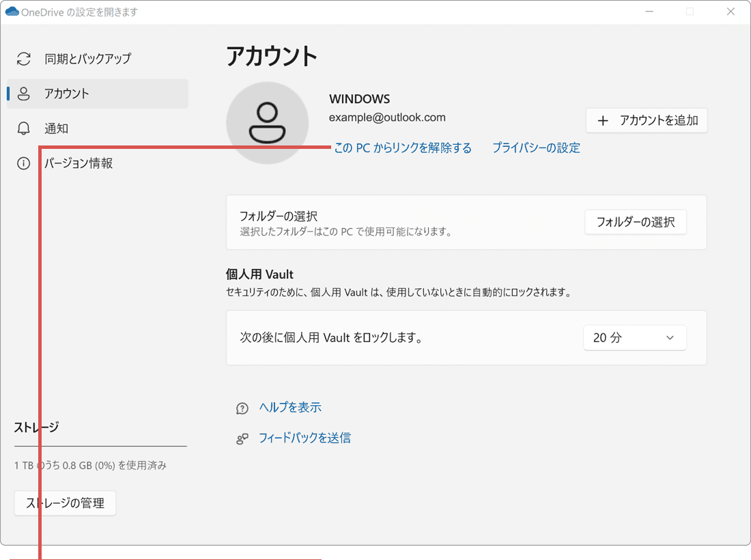Viewport: 751px width, 560px height.
Task: Click the ストレージ heading in sidebar
Action: pyautogui.click(x=36, y=428)
